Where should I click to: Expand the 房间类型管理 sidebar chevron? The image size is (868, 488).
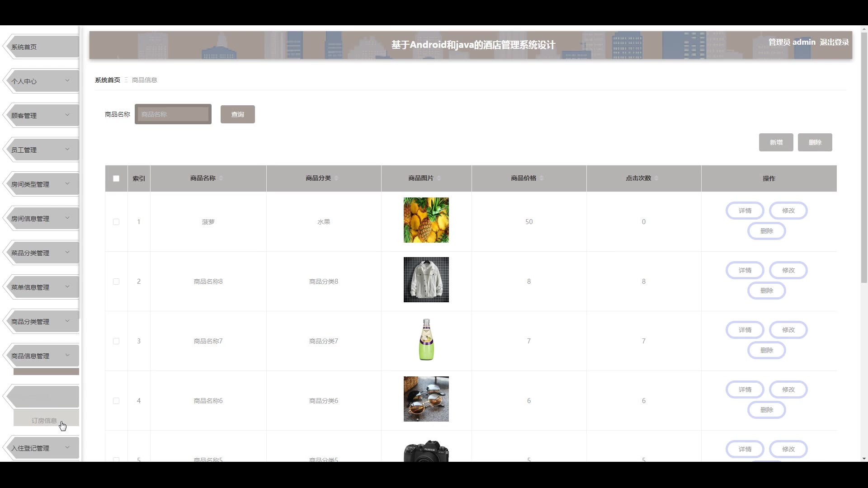[x=67, y=184]
